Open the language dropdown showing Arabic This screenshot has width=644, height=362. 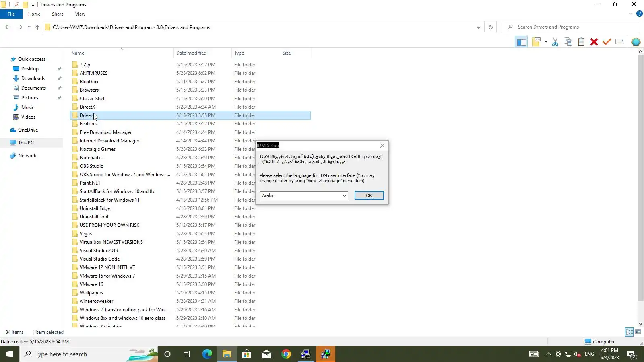(x=304, y=195)
